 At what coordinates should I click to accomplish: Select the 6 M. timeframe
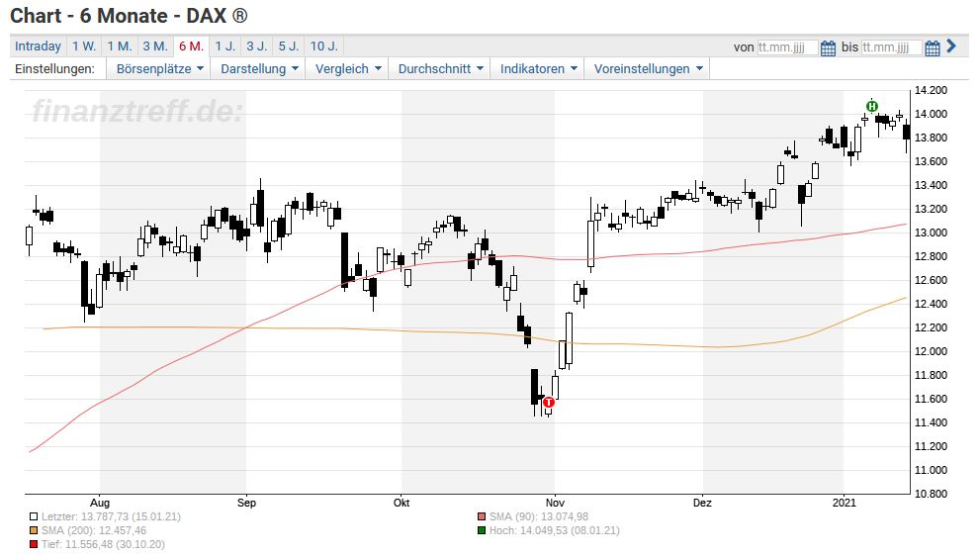(191, 46)
